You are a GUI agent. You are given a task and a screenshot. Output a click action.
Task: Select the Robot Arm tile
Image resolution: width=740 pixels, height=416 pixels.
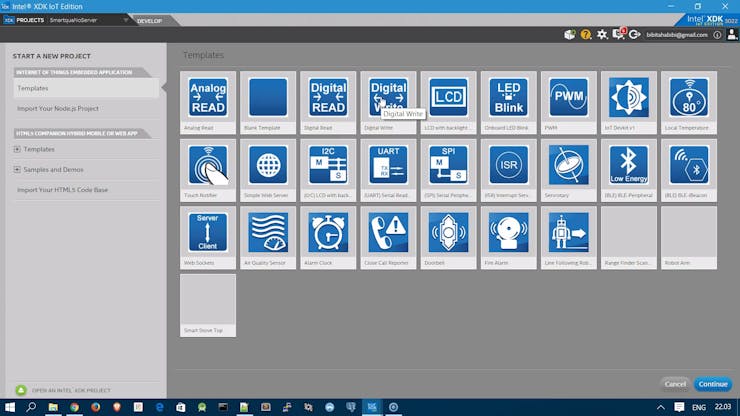[689, 238]
